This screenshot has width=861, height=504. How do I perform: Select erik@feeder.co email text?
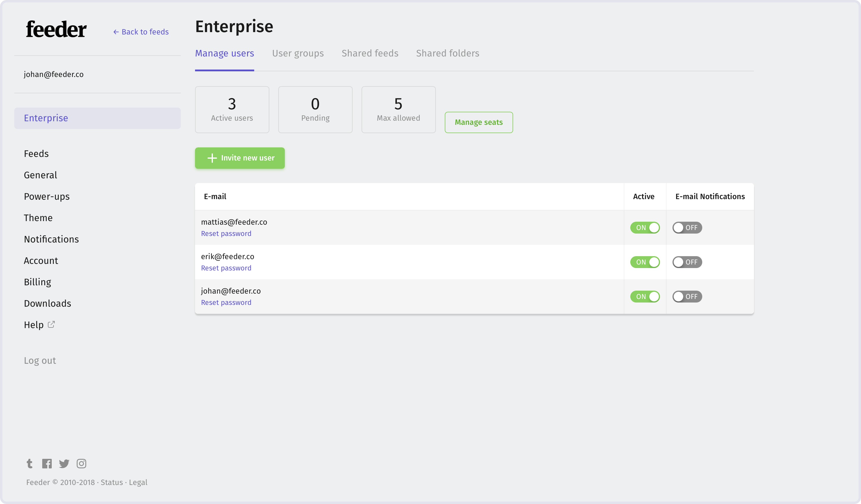pyautogui.click(x=227, y=256)
